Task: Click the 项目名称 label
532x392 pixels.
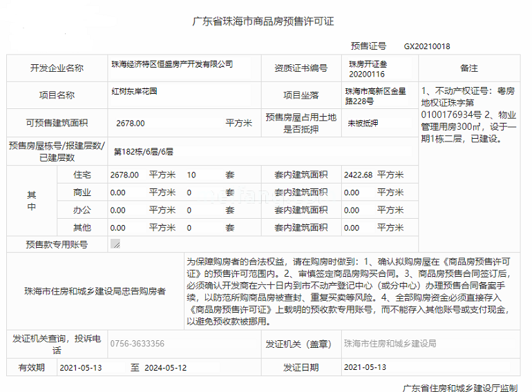Action: (57, 95)
